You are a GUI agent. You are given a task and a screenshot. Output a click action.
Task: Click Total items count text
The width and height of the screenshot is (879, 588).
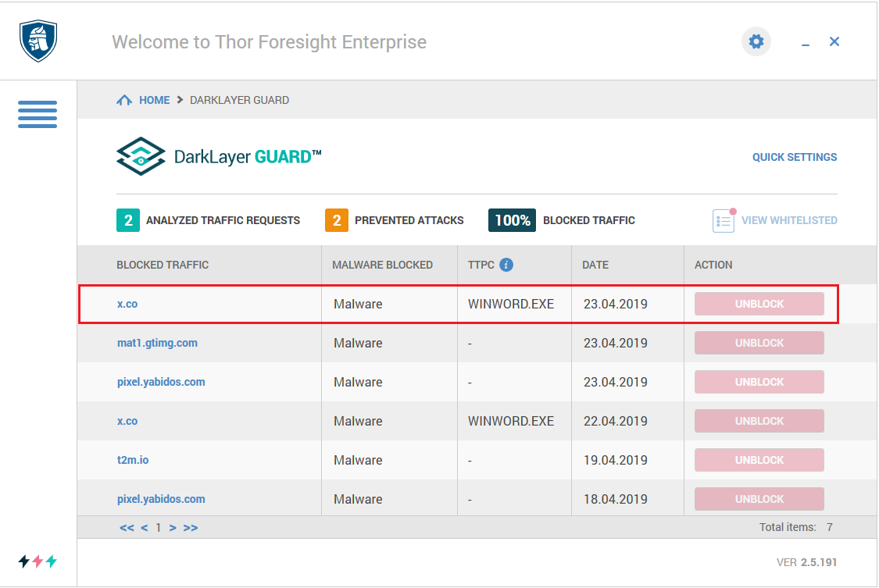(x=796, y=527)
